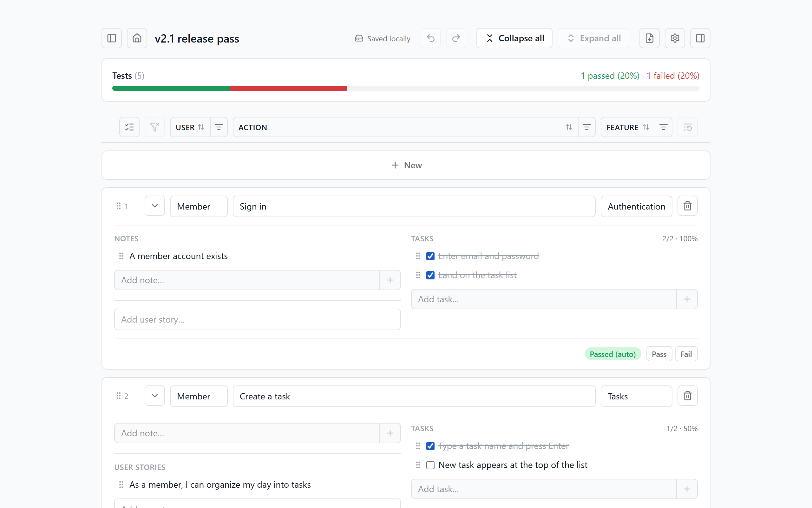The image size is (812, 508).
Task: Sort by USER column
Action: (190, 127)
